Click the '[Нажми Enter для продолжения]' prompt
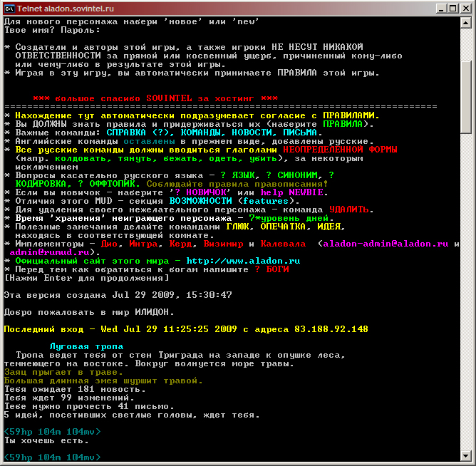 pos(86,277)
